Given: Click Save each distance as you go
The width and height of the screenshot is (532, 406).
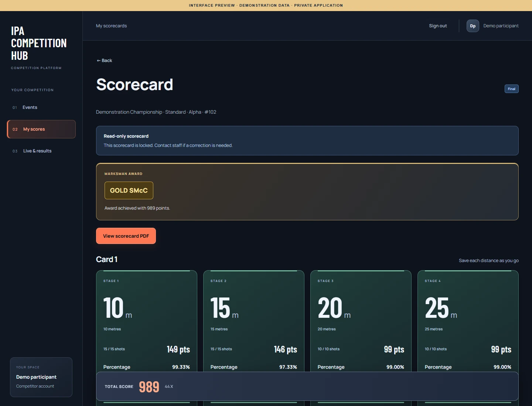Looking at the screenshot, I should [489, 261].
